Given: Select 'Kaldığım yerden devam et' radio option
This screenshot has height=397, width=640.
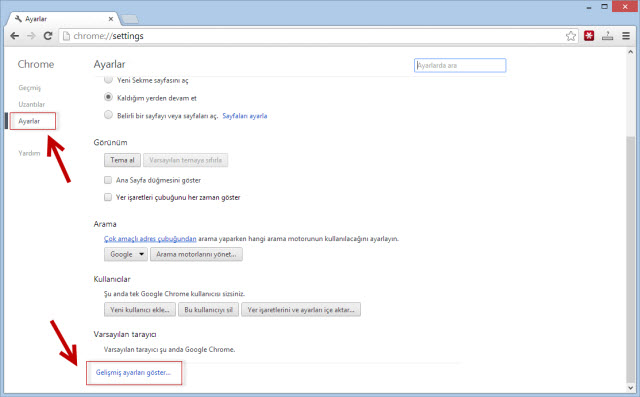Looking at the screenshot, I should (108, 97).
